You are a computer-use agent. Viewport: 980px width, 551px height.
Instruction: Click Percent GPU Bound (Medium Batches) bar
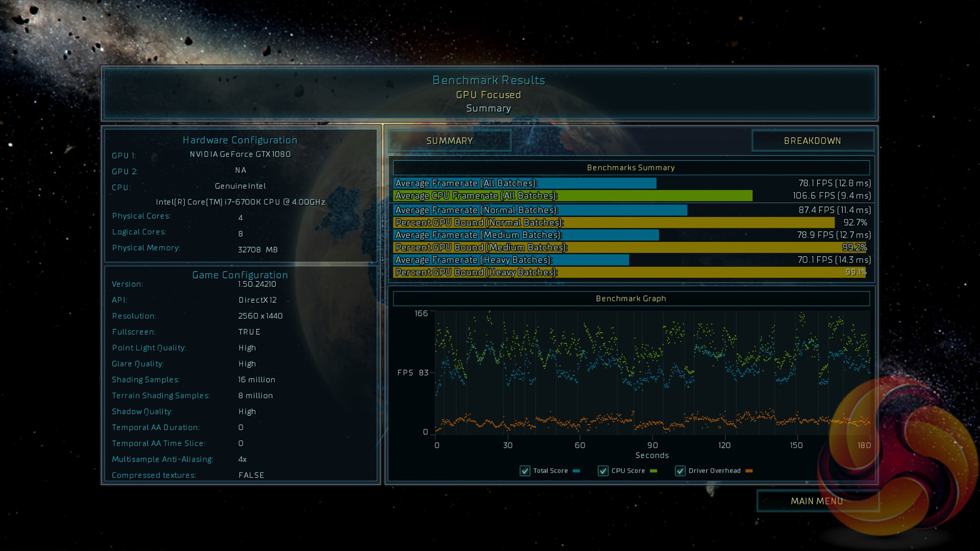click(629, 247)
